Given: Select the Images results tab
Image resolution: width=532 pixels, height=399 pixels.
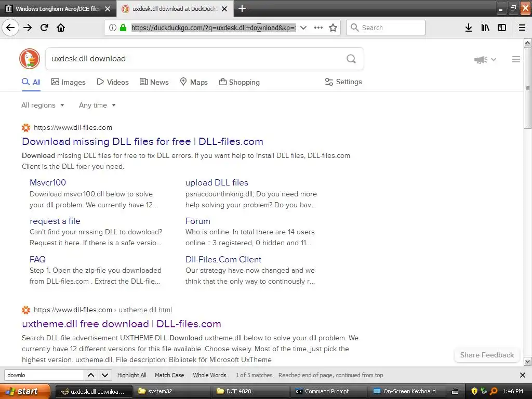Looking at the screenshot, I should (68, 82).
